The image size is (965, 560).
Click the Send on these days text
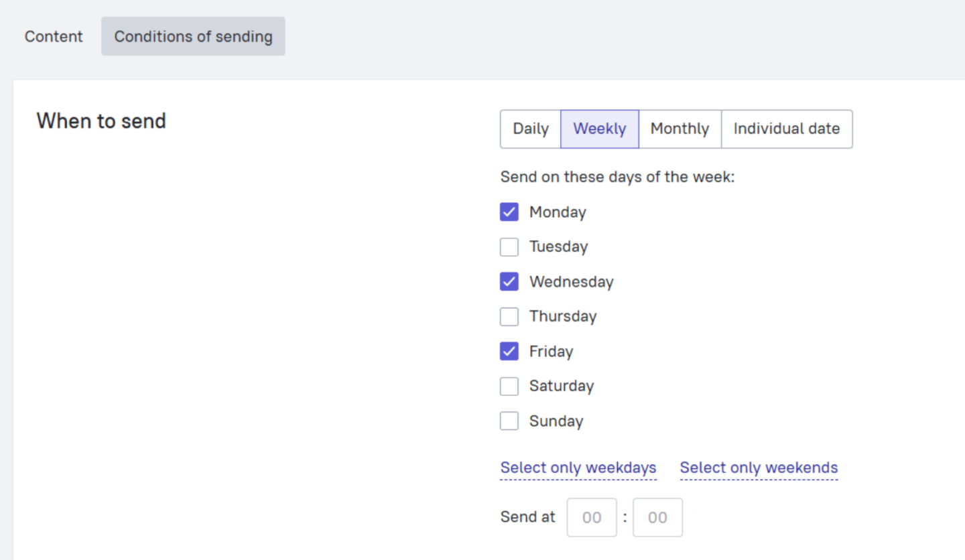click(x=617, y=178)
